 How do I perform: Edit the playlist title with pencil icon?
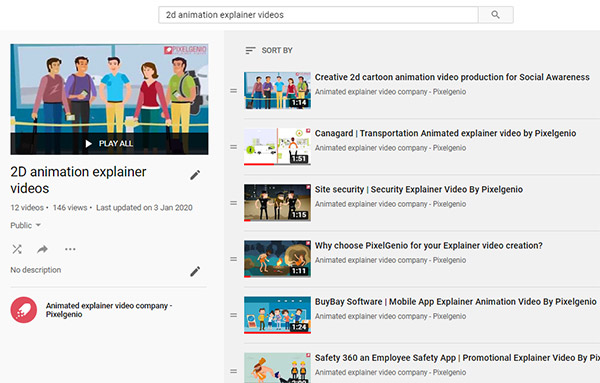pos(195,175)
